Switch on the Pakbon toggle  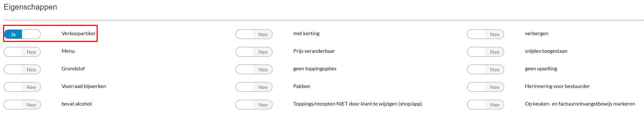254,87
